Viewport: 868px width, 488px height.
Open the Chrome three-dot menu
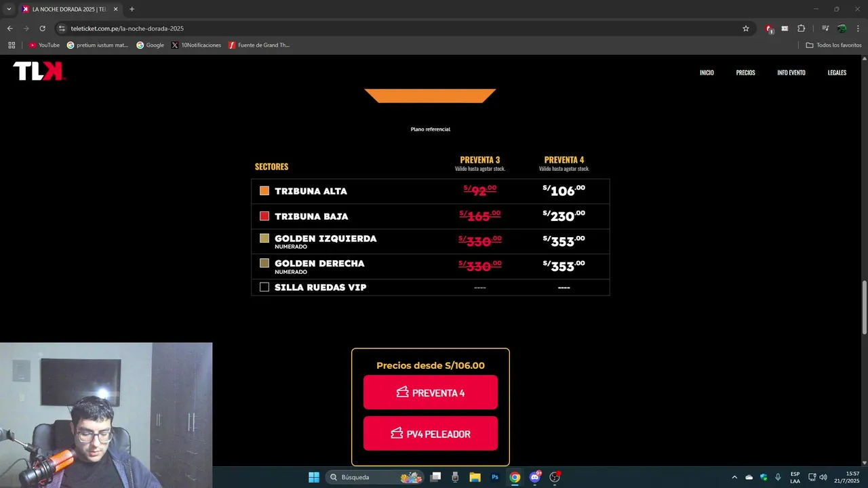[x=858, y=28]
